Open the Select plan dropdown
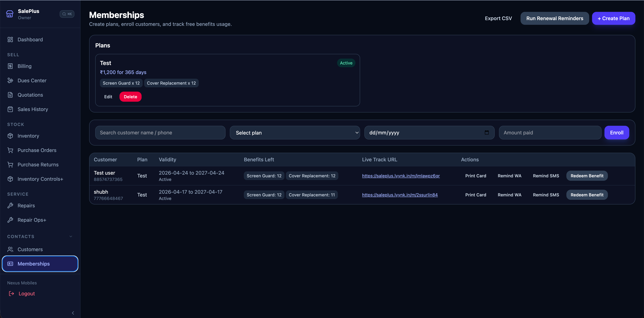Image resolution: width=644 pixels, height=318 pixels. click(295, 133)
